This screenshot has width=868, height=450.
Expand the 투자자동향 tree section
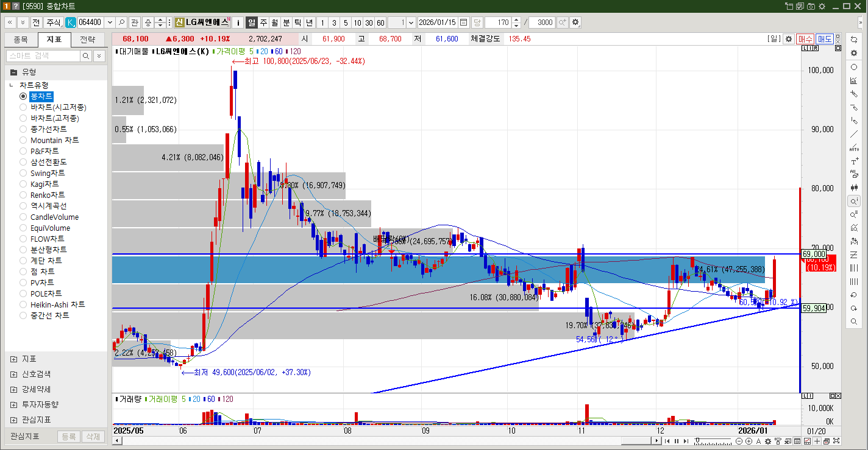(x=13, y=404)
